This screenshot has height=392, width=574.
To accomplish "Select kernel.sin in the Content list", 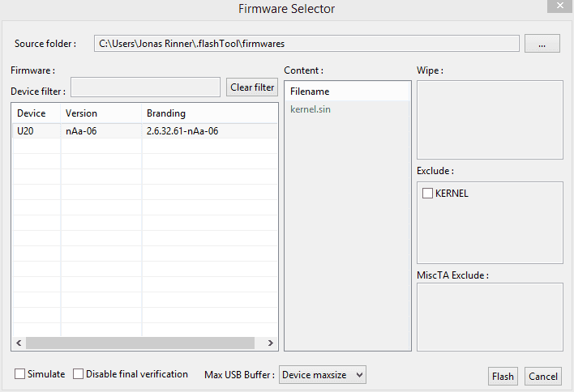I will [311, 109].
